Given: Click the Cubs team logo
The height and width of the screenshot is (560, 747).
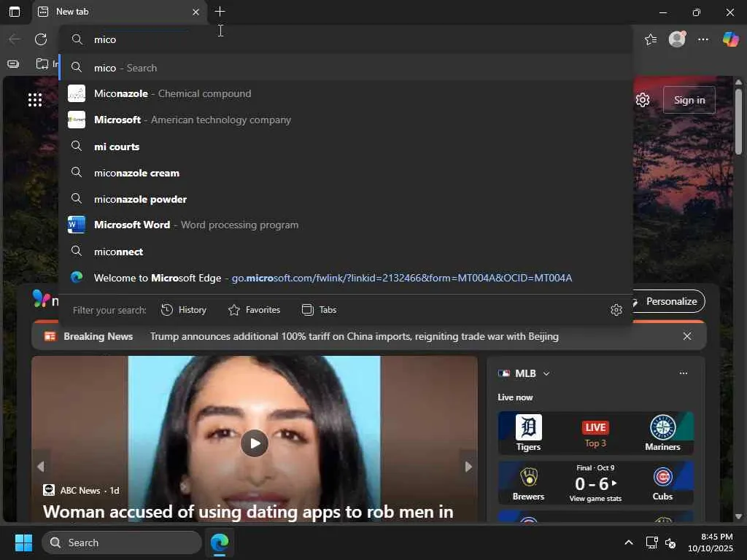Looking at the screenshot, I should (662, 477).
